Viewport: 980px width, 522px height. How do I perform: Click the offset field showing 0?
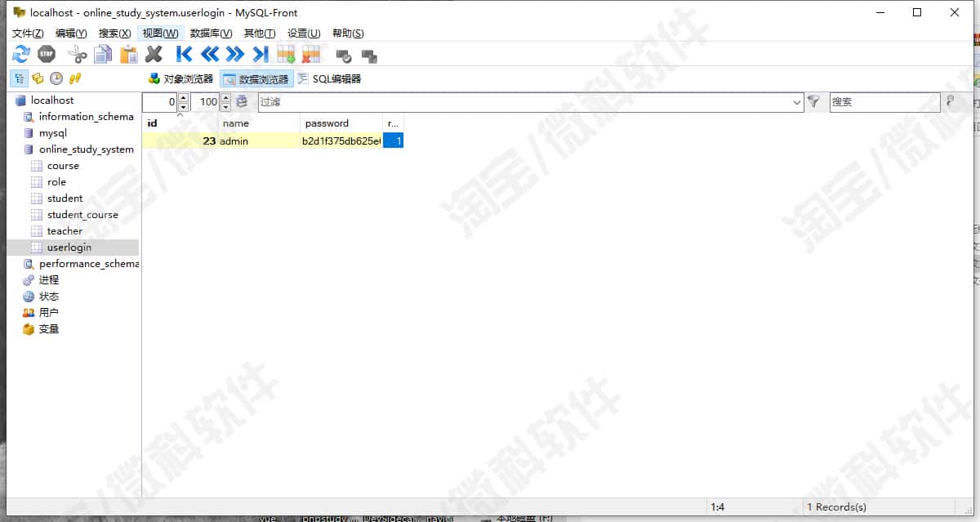[160, 102]
